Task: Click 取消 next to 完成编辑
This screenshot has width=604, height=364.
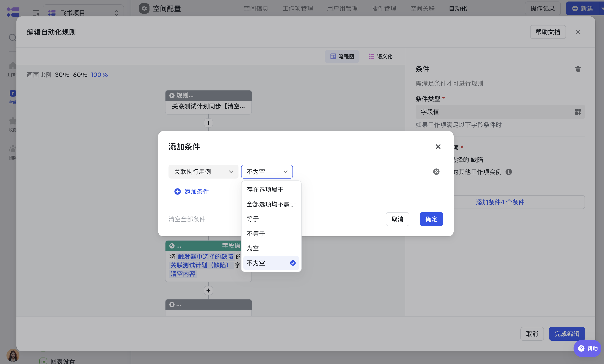Action: coord(532,334)
